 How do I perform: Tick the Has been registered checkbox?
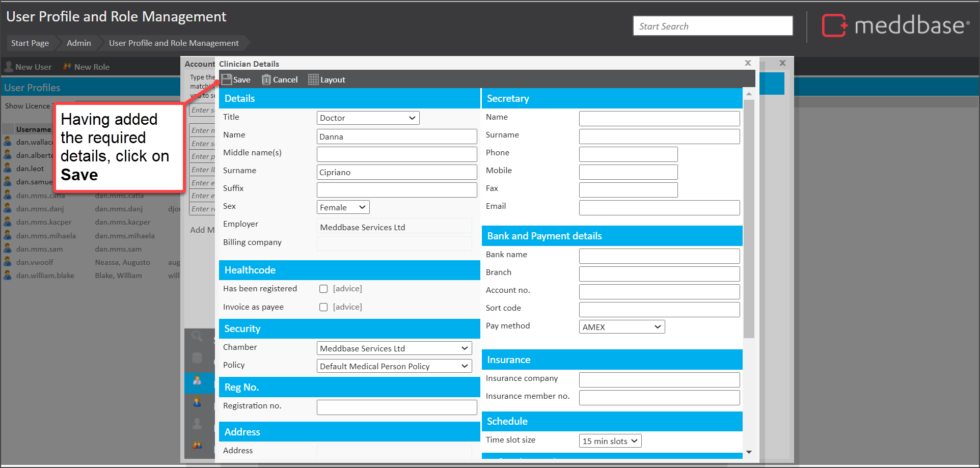click(323, 289)
